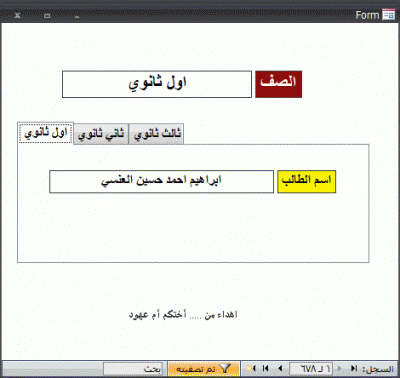This screenshot has width=400, height=378.
Task: Click the current record number box
Action: [x=311, y=369]
